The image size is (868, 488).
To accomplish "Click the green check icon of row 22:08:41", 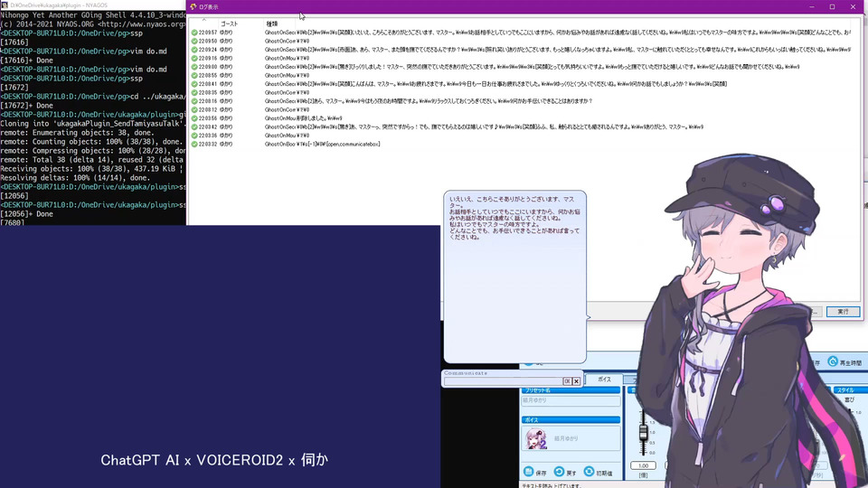I will point(194,84).
